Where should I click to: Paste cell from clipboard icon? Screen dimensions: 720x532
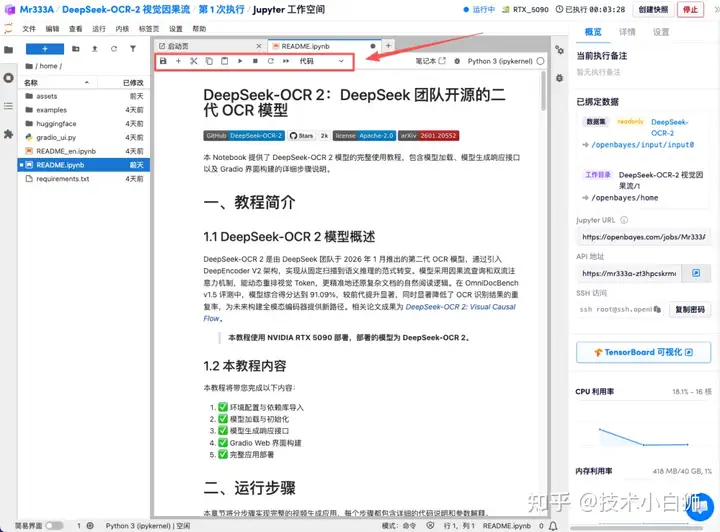click(x=225, y=61)
